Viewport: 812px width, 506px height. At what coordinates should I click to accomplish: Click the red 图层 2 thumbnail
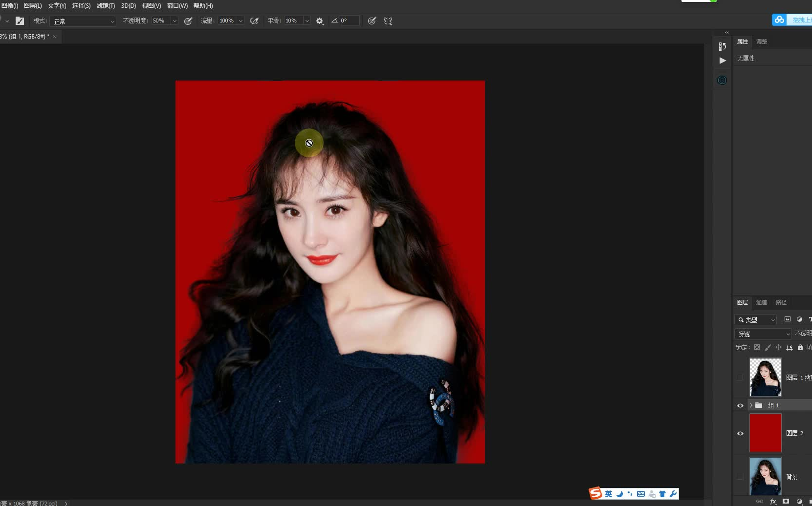click(765, 433)
